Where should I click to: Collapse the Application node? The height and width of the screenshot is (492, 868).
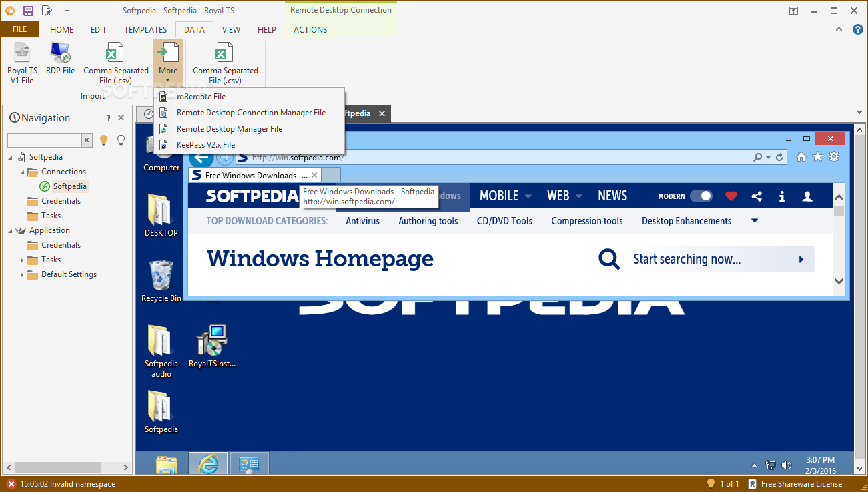click(x=11, y=230)
